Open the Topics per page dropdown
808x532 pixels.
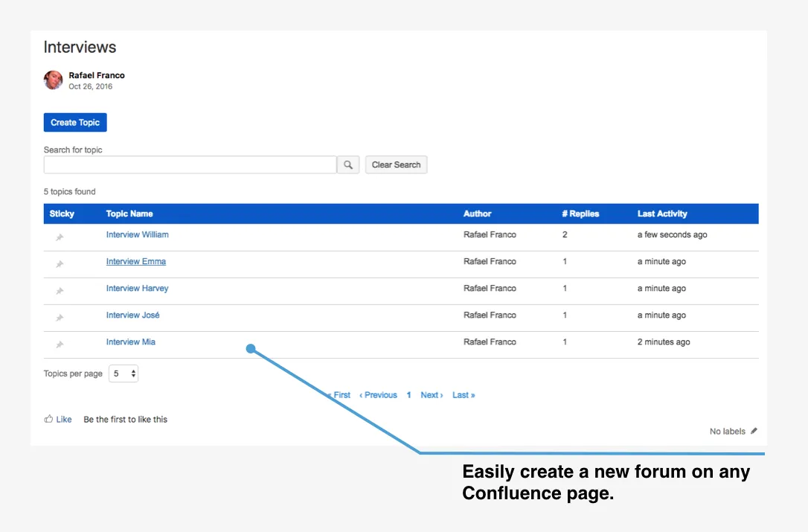[124, 374]
